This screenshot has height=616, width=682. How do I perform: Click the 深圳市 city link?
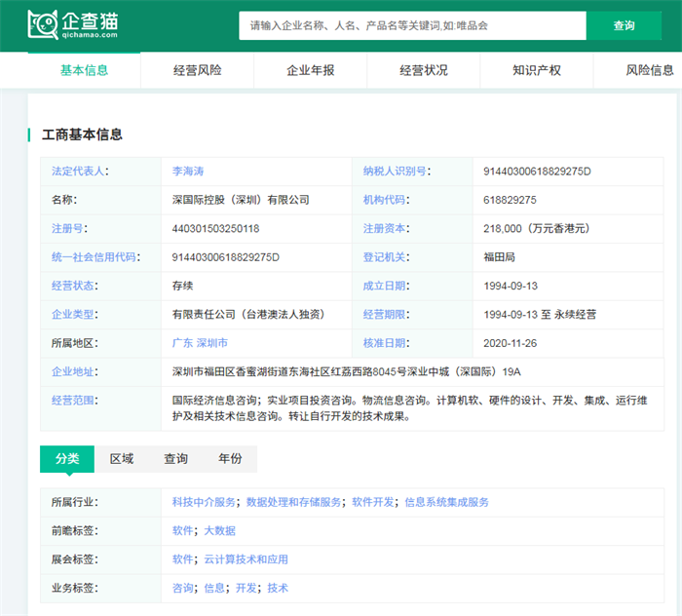coord(212,343)
